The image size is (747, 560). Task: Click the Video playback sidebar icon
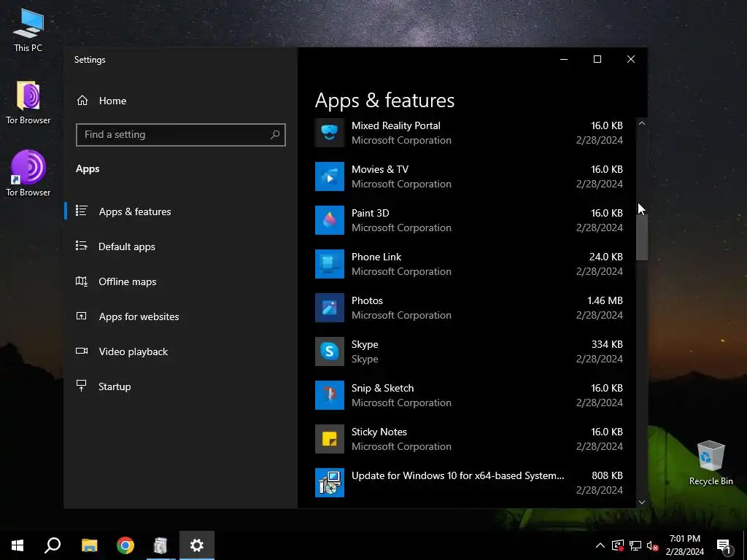tap(82, 351)
